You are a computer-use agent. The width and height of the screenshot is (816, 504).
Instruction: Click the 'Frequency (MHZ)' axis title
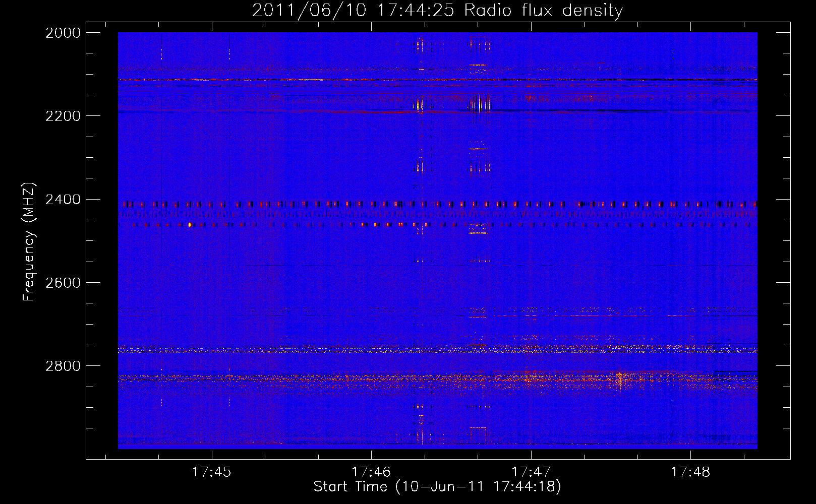[29, 242]
